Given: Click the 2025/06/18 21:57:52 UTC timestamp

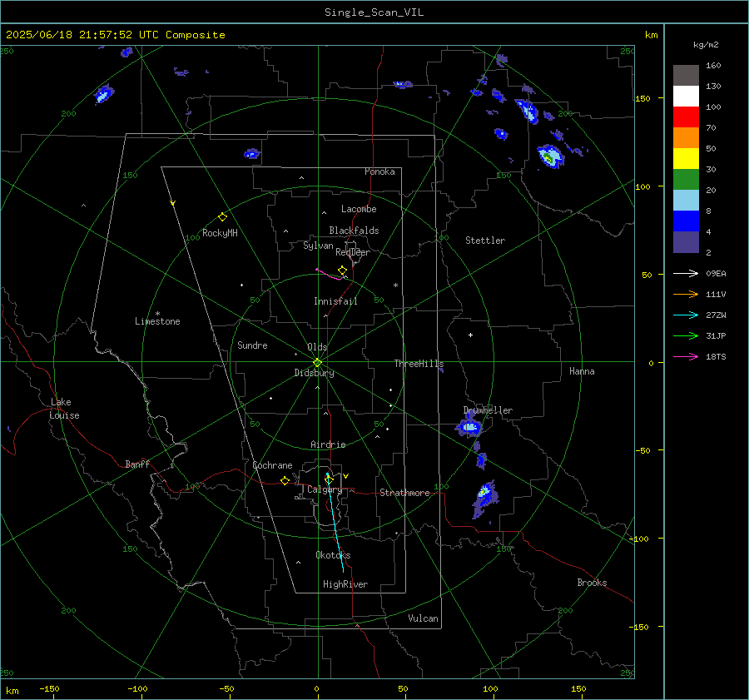Looking at the screenshot, I should [116, 35].
